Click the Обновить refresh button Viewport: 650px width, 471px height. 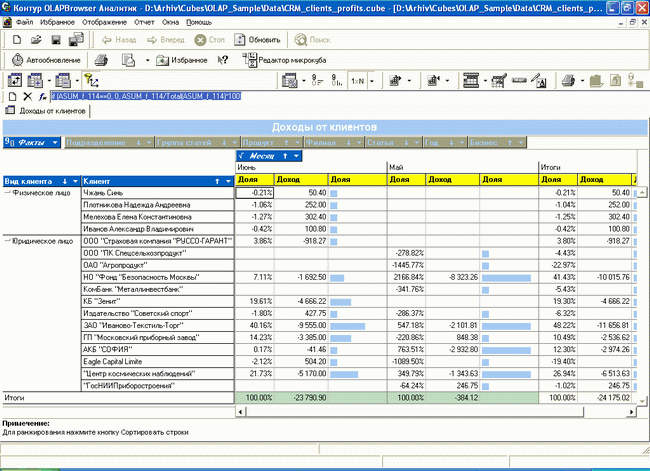257,40
